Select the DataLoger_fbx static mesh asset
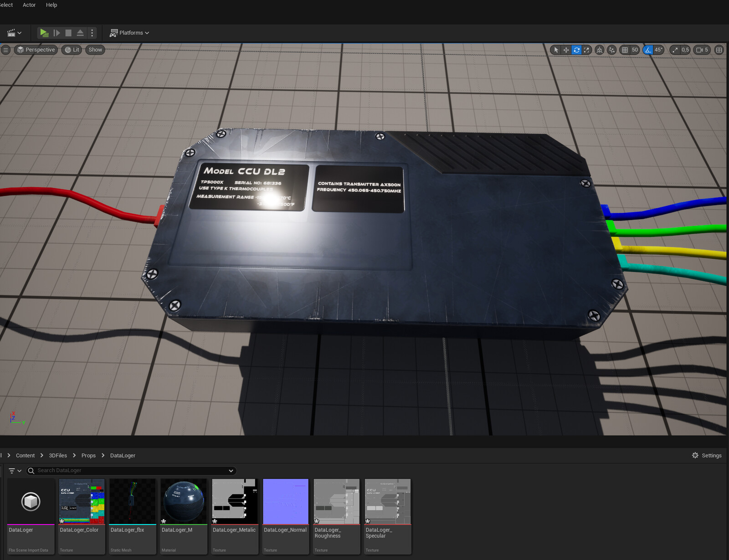The height and width of the screenshot is (560, 729). tap(133, 516)
